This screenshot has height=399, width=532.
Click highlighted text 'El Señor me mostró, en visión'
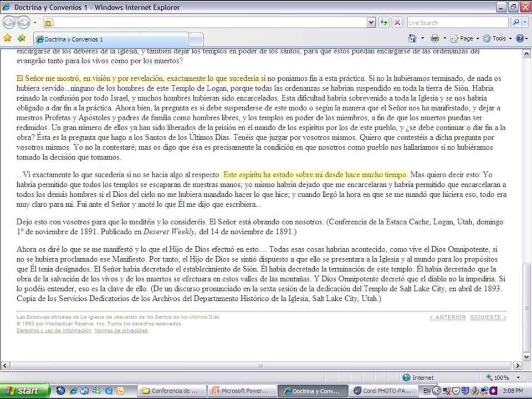63,78
